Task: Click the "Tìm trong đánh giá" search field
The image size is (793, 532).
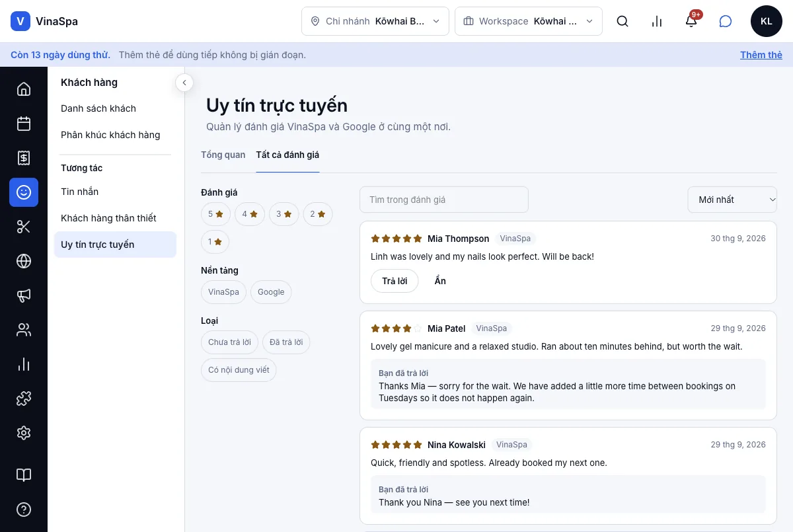Action: pos(444,200)
